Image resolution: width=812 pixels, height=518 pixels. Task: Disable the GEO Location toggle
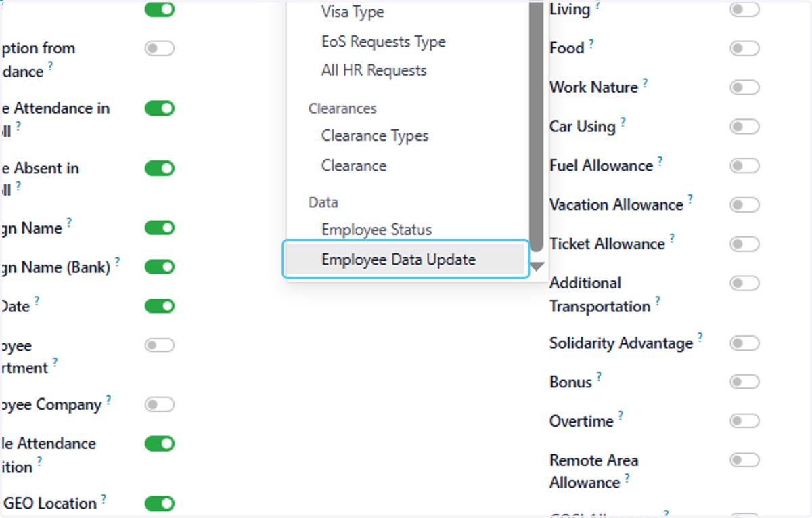coord(160,503)
